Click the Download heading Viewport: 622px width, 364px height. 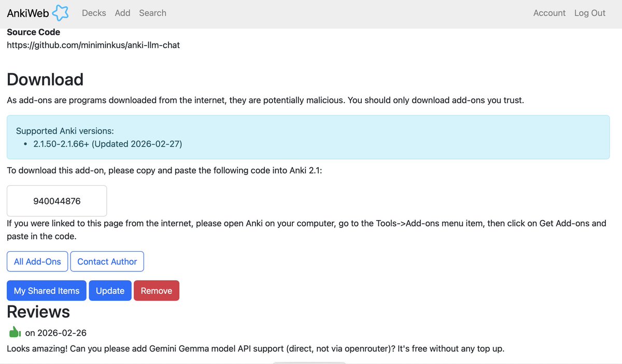pyautogui.click(x=45, y=79)
